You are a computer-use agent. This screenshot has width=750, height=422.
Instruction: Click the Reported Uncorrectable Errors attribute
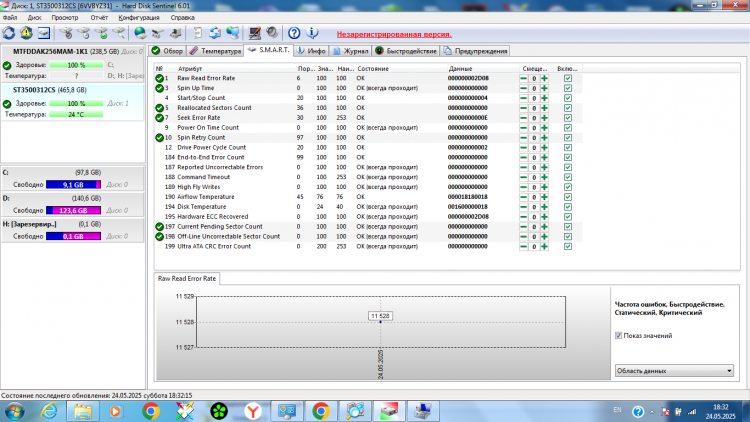coord(220,167)
